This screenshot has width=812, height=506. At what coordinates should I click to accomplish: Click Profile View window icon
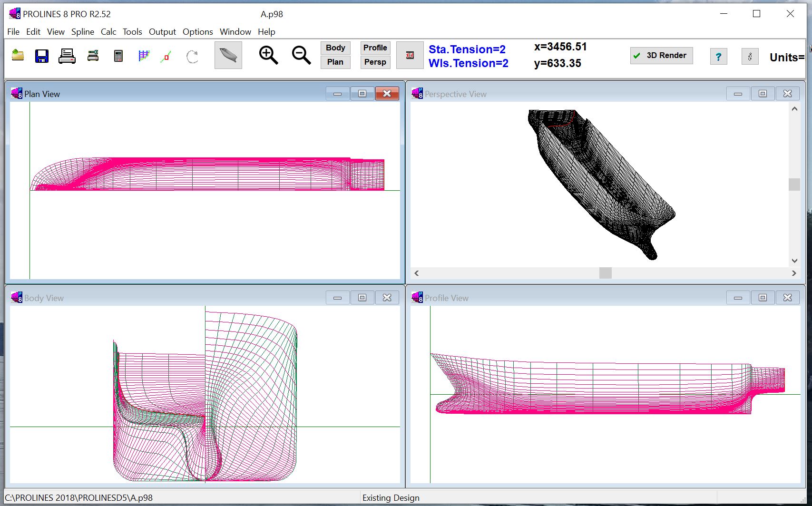[x=417, y=297]
